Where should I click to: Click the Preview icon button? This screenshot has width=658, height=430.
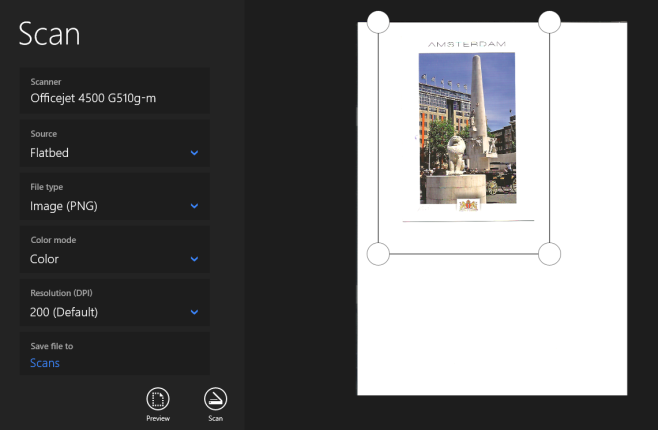pyautogui.click(x=157, y=398)
